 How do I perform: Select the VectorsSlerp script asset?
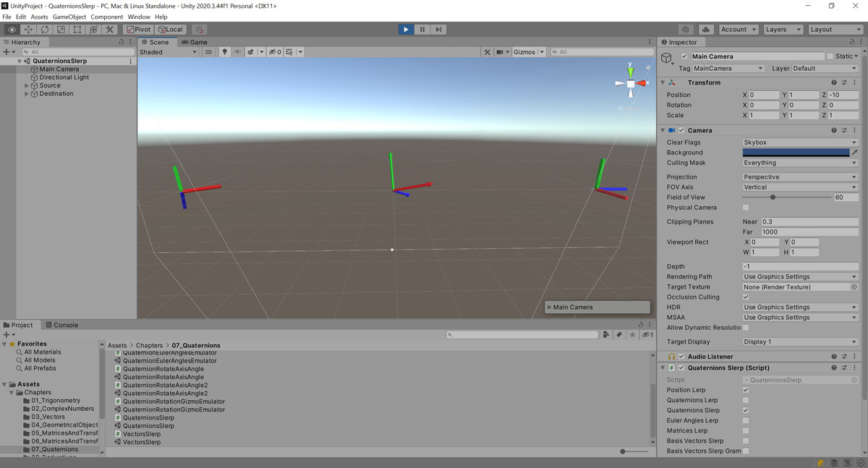click(142, 434)
